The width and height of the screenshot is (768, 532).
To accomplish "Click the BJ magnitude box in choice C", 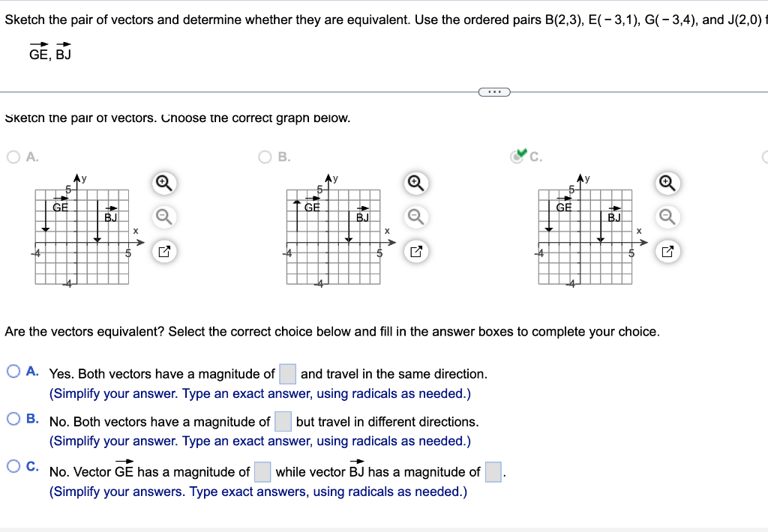I will tap(493, 471).
